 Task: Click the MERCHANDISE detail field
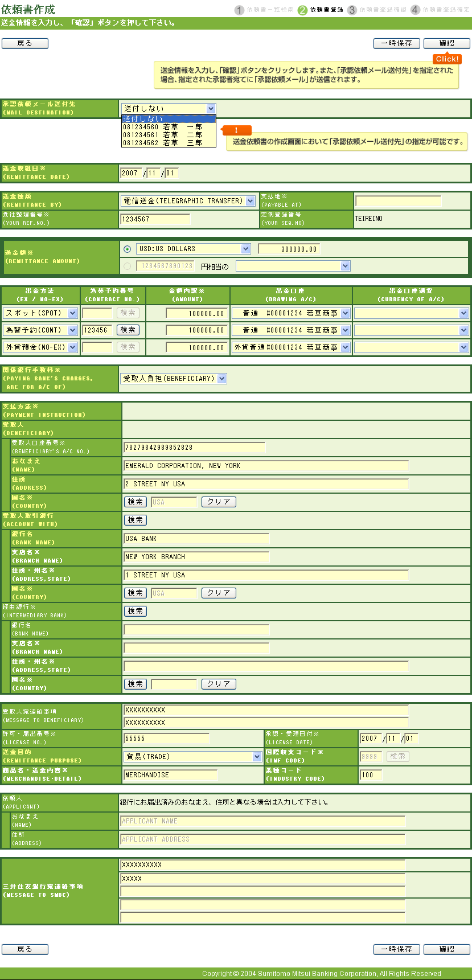[171, 775]
